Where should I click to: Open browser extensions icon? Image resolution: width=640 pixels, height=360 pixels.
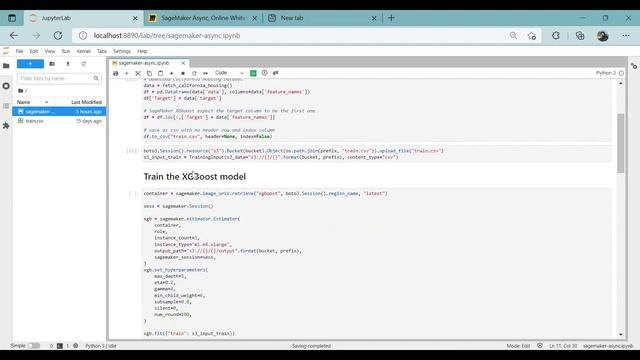(x=556, y=36)
